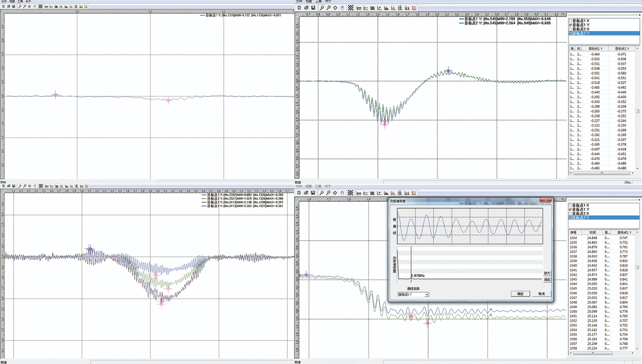The image size is (642, 364).
Task: Open 视图 menu in bottom-right window
Action: (309, 186)
